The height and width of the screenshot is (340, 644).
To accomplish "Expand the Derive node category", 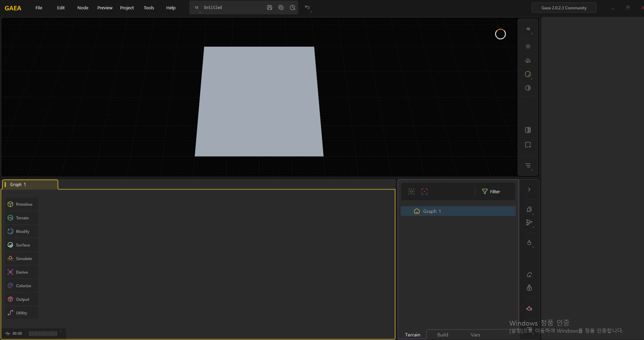I will click(x=21, y=272).
